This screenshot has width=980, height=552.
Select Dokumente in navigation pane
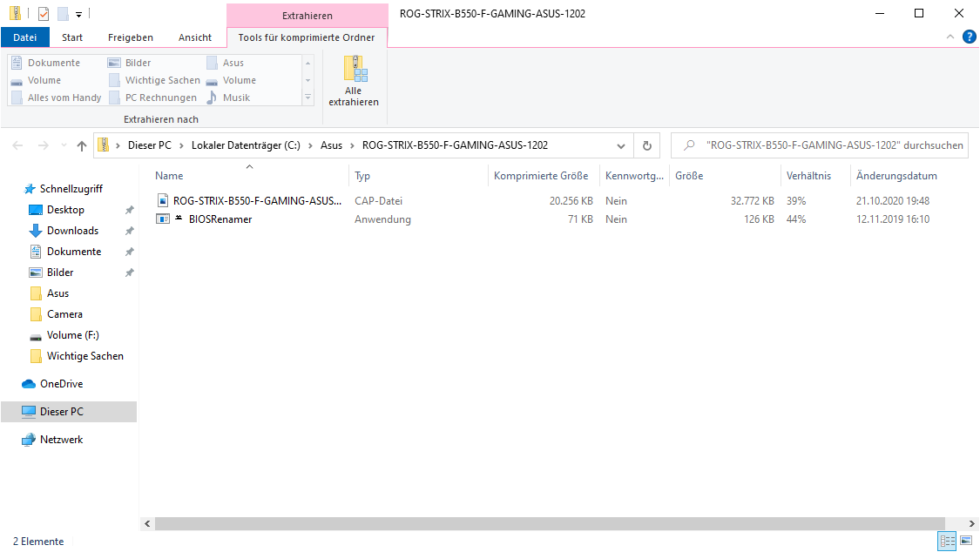click(x=74, y=252)
